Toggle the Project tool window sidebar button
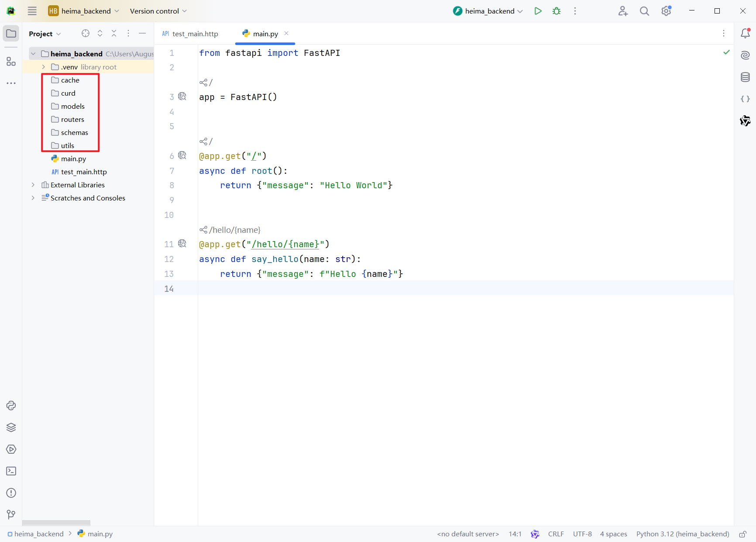Screen dimensions: 756x542 [x=11, y=34]
